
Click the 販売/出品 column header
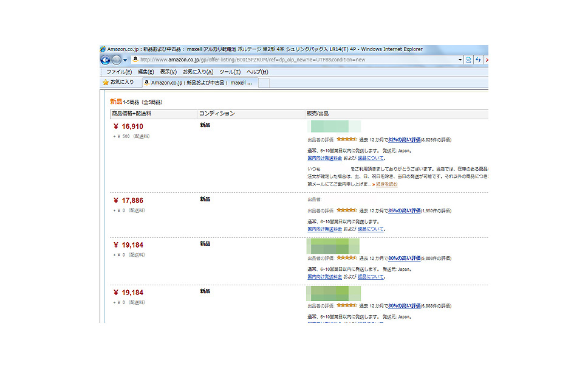click(x=397, y=114)
